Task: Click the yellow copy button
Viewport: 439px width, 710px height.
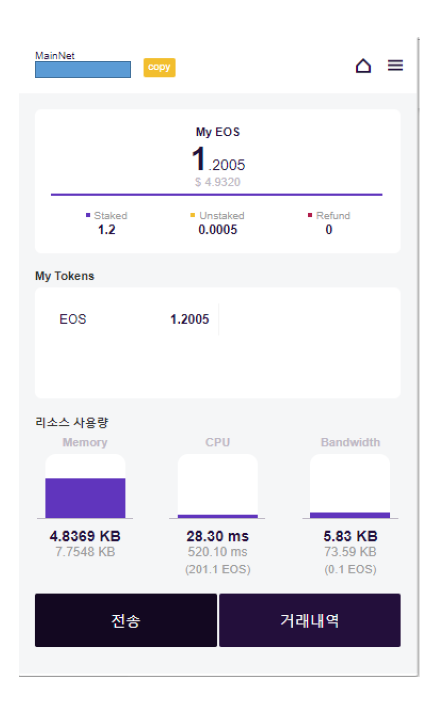Action: click(159, 67)
